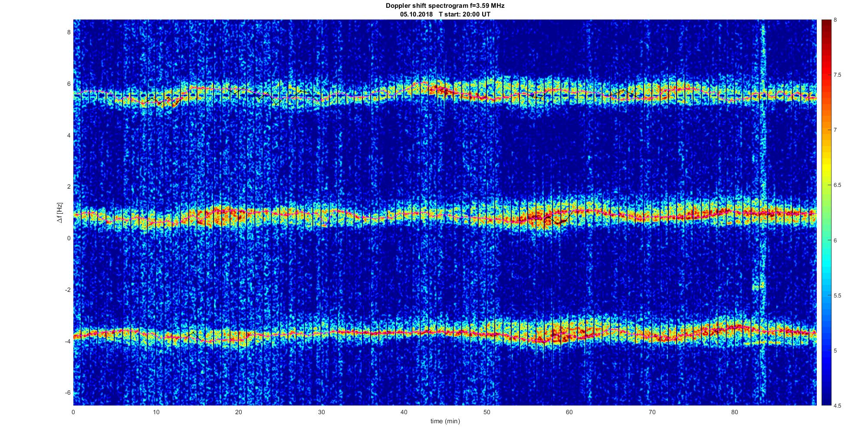Click the bright vertical streak near minute 83
Viewport: 868px width, 435px height.
click(763, 213)
